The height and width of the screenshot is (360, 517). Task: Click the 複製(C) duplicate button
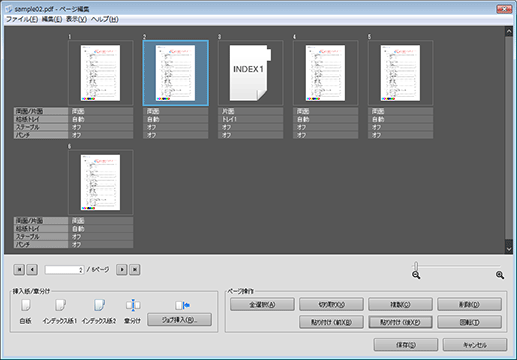400,304
